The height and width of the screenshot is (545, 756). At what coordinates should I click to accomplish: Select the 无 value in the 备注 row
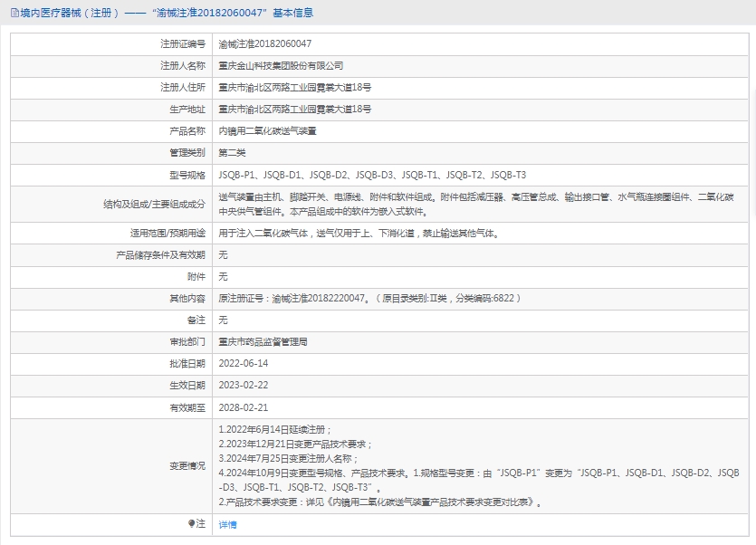(223, 320)
